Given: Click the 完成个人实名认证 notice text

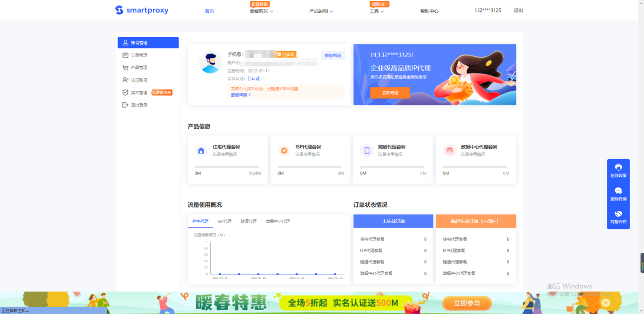Looking at the screenshot, I should 265,89.
